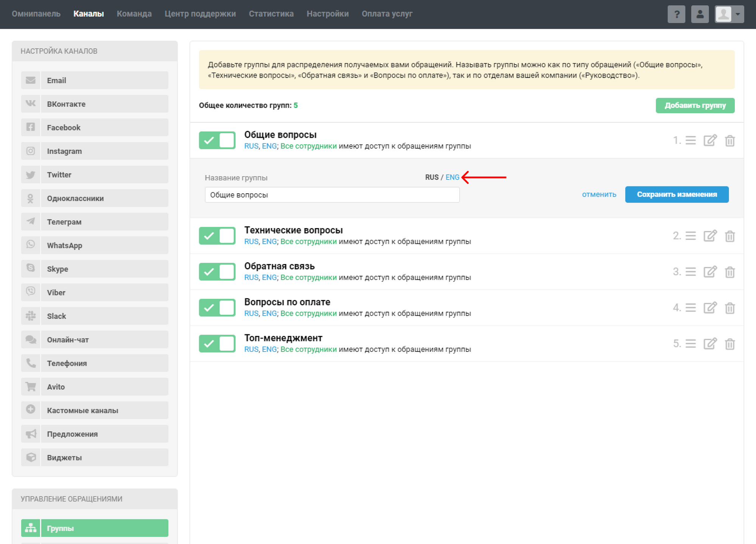The width and height of the screenshot is (756, 544).
Task: Click the Кастомные каналы plus icon
Action: [31, 410]
